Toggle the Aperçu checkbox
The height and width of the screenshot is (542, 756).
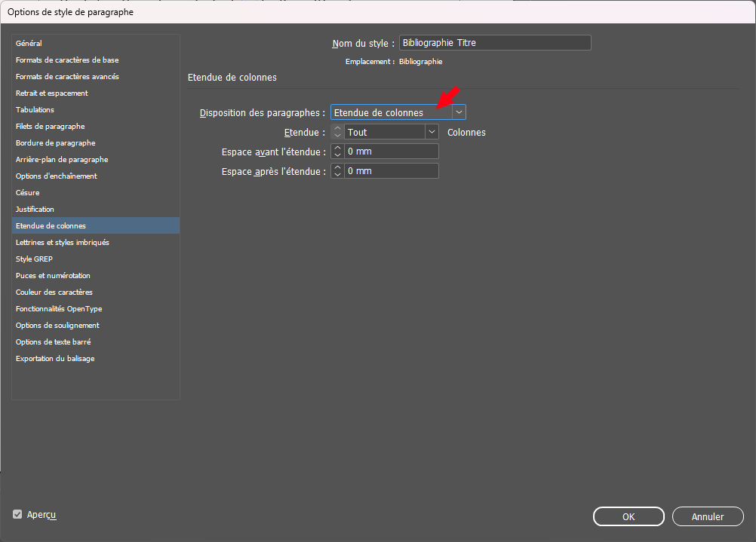click(17, 514)
